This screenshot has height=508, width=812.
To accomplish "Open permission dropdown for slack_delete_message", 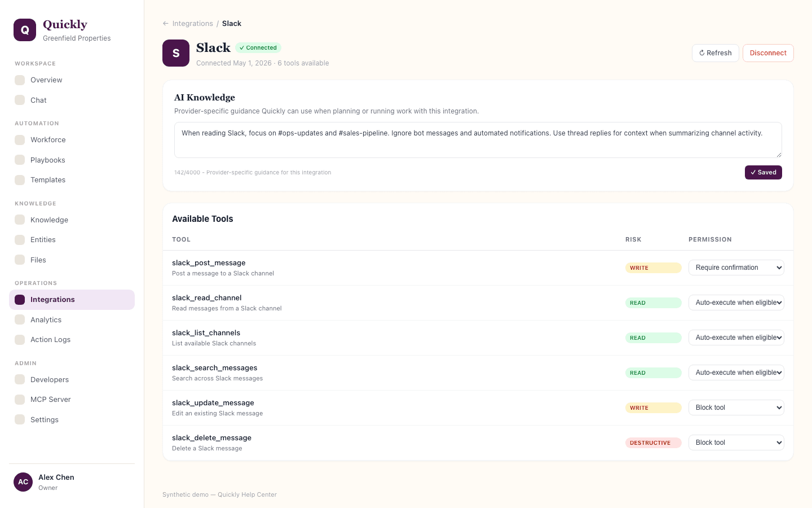I will [x=736, y=443].
